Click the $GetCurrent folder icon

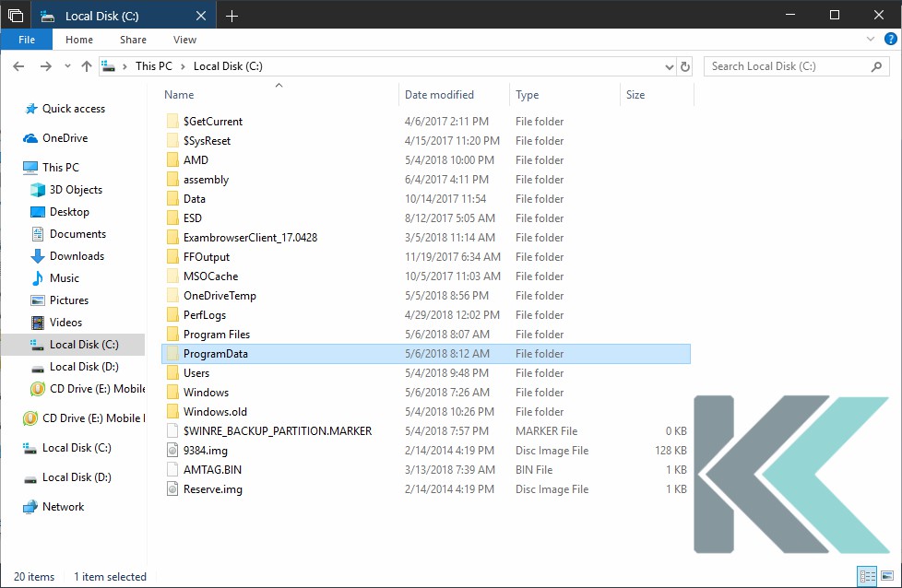[172, 122]
